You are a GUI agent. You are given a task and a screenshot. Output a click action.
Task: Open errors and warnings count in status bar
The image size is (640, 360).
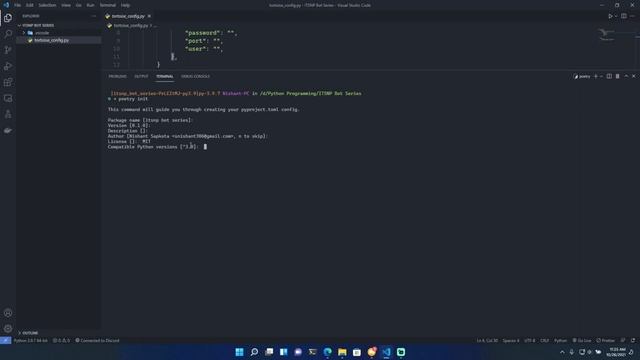point(61,340)
